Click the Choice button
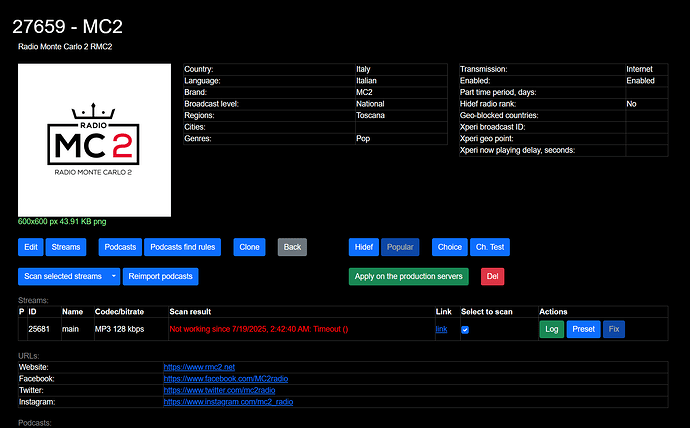This screenshot has width=690, height=428. click(x=449, y=247)
